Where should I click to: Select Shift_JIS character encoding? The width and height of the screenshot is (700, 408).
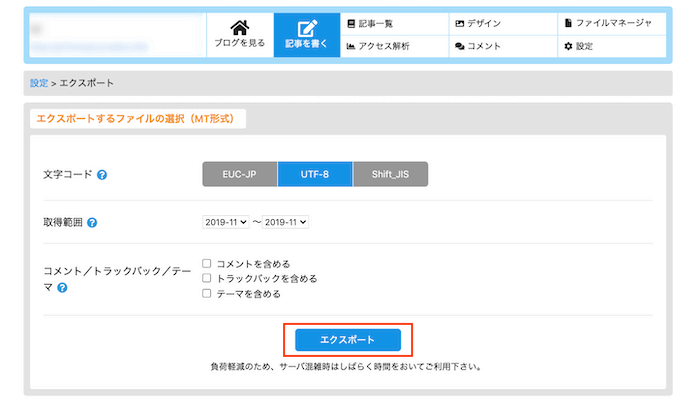pos(391,174)
